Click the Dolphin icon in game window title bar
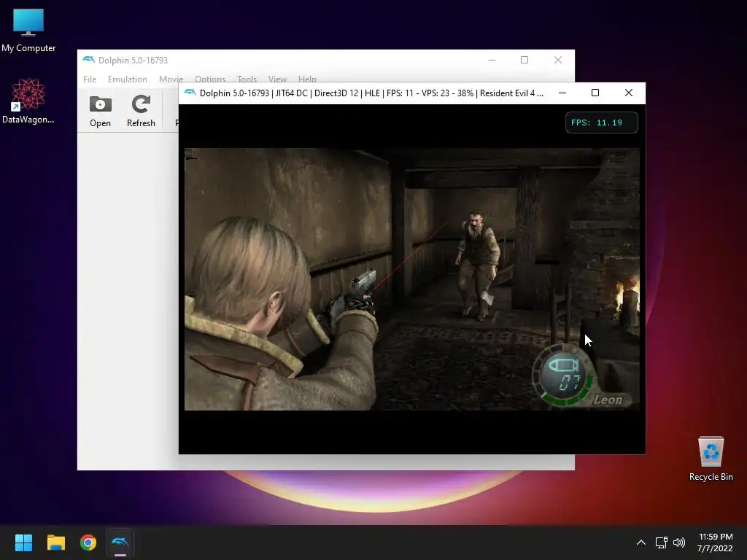Screen dimensions: 747x560 pyautogui.click(x=190, y=93)
